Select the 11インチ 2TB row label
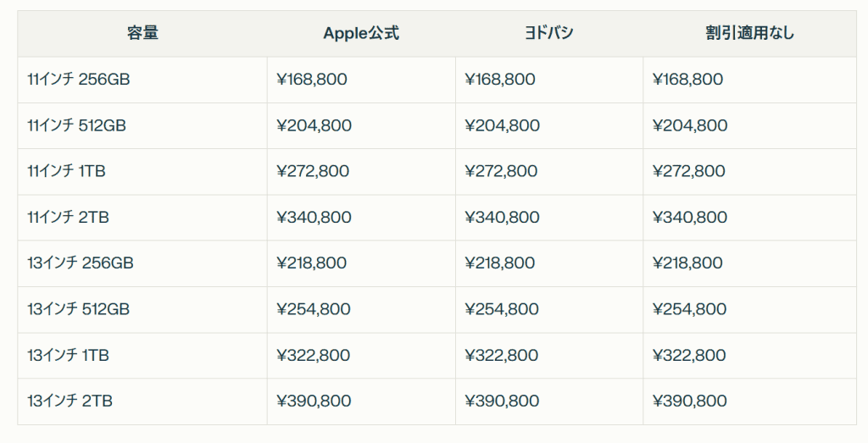This screenshot has height=443, width=868. (x=68, y=218)
